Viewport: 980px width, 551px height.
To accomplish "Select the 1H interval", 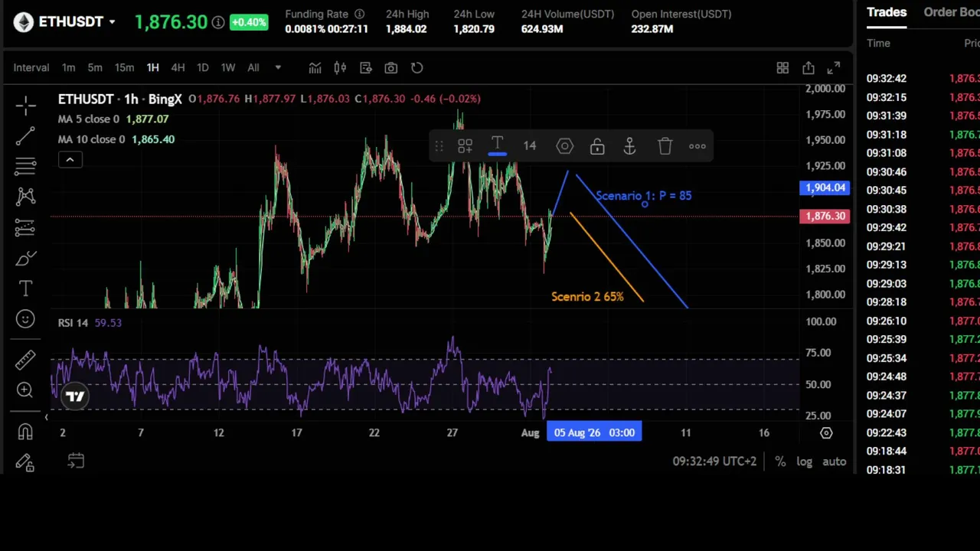I will tap(152, 67).
